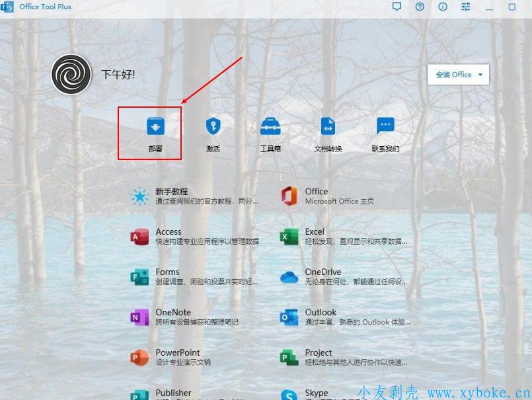Screen dimensions: 532x400
Task: Select the OneDrive app entry
Action: (x=344, y=276)
